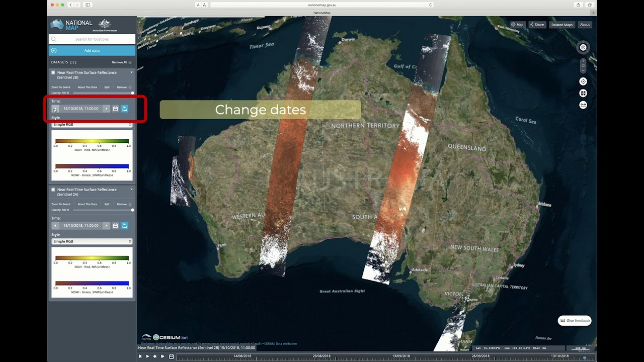Collapse the Sentinel 2B dataset section
644x362 pixels.
(x=131, y=72)
